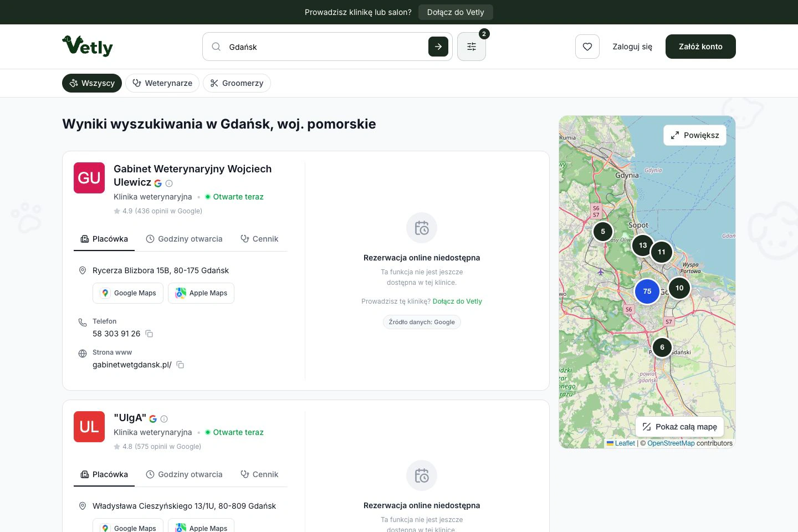This screenshot has height=532, width=798.
Task: Open gabinetwetgdansk.pl/ website link
Action: (132, 365)
